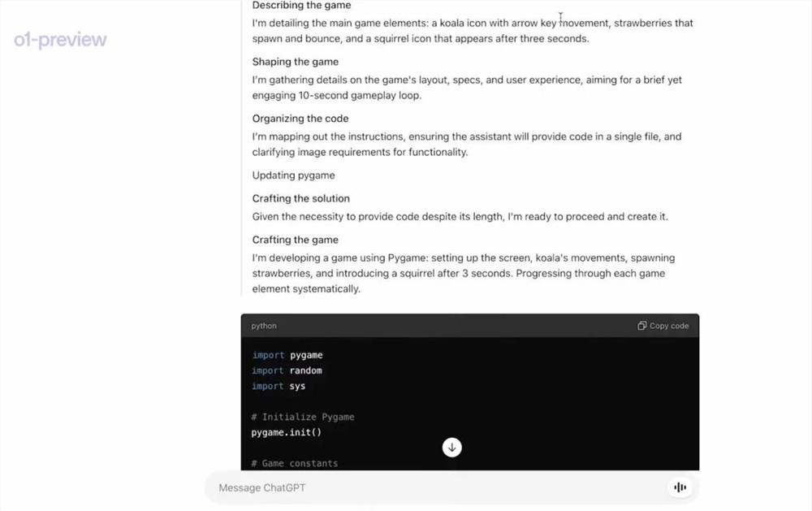
Task: Click the "Organizing the code" step heading
Action: point(300,119)
